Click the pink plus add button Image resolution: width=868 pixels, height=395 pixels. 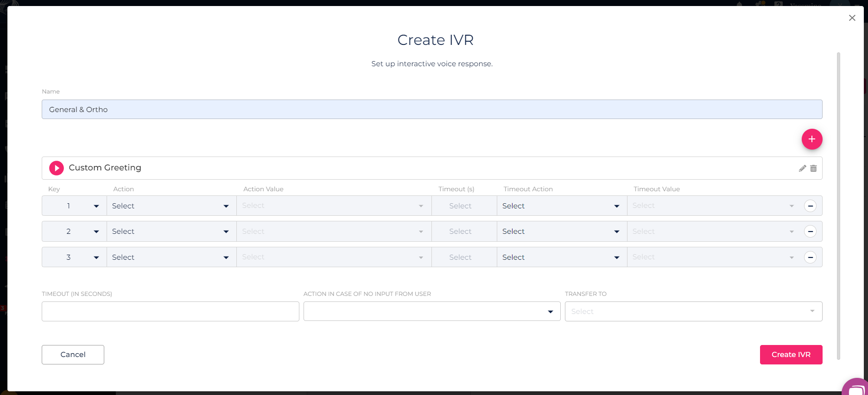click(812, 139)
